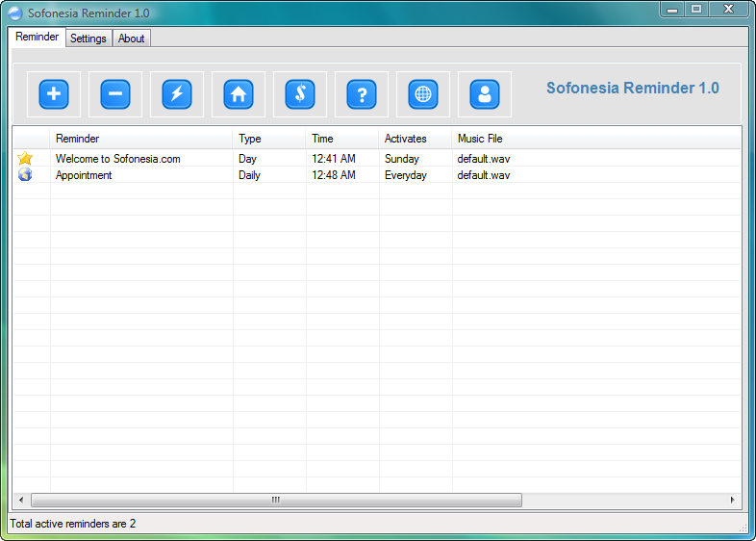This screenshot has height=541, width=756.
Task: Click the plus icon to add reminder
Action: (54, 94)
